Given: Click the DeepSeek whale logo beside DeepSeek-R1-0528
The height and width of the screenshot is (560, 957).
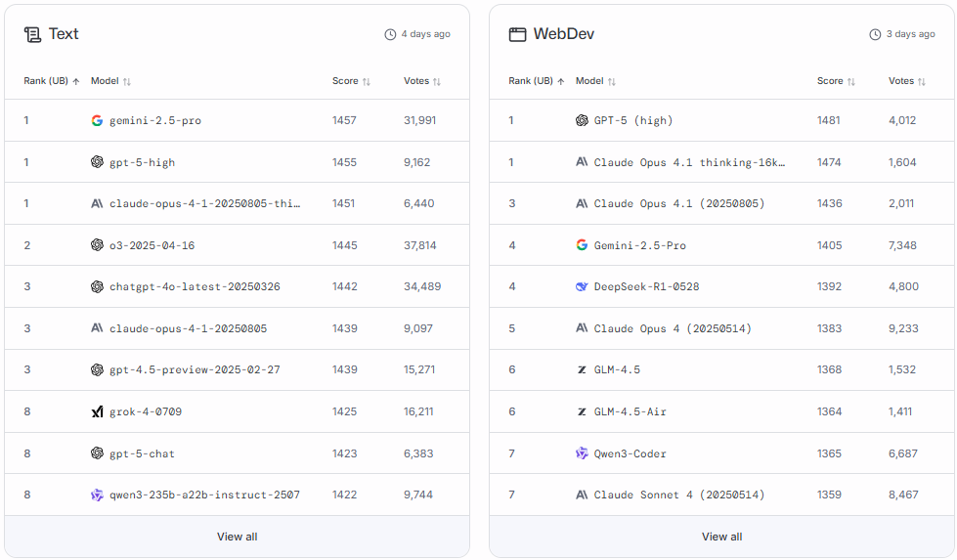Looking at the screenshot, I should pyautogui.click(x=582, y=286).
